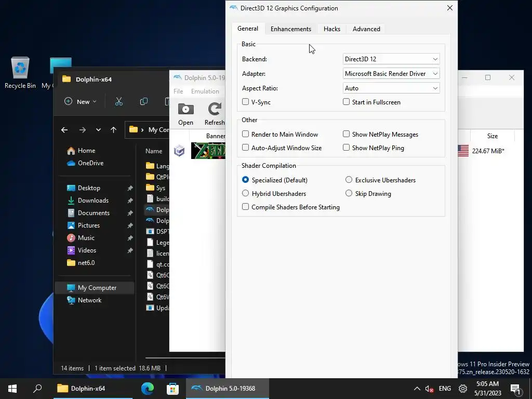Screen dimensions: 532x399
Task: Select the Advanced tab
Action: tap(366, 29)
